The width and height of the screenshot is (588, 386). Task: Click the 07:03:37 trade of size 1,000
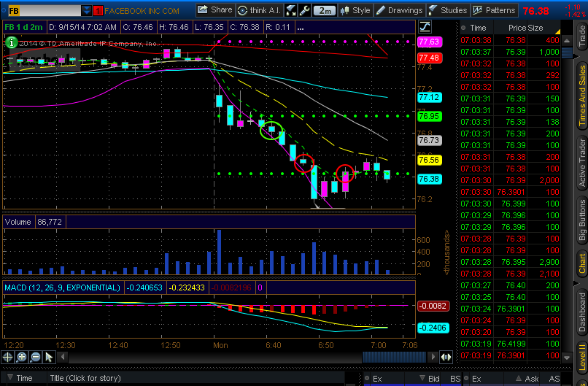coord(510,52)
